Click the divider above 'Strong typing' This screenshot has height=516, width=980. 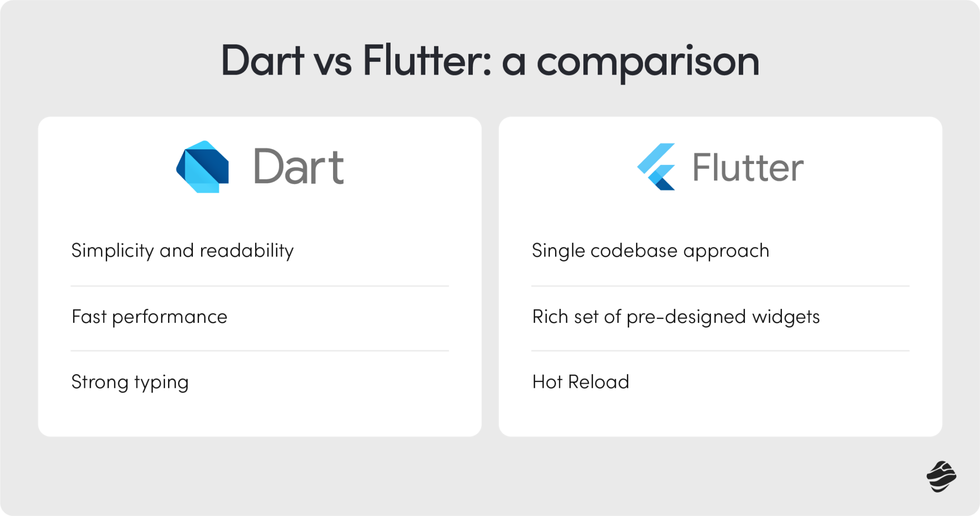[260, 351]
